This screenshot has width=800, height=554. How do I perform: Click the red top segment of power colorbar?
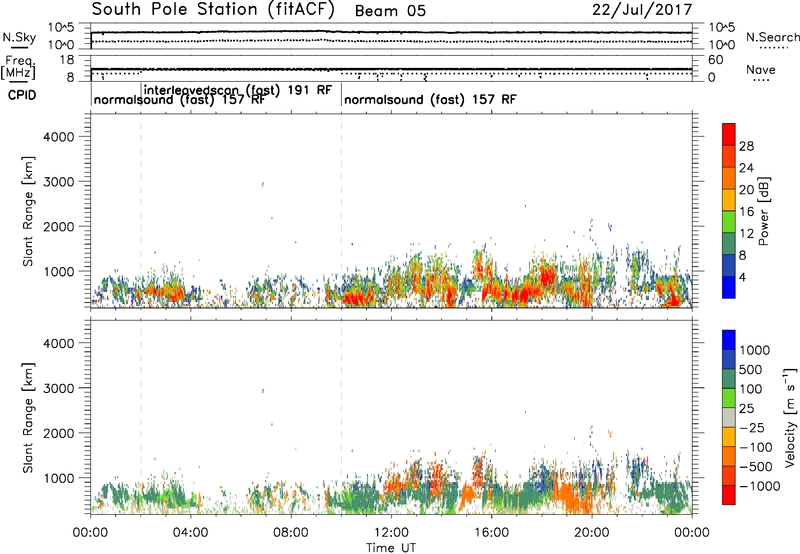(x=729, y=135)
